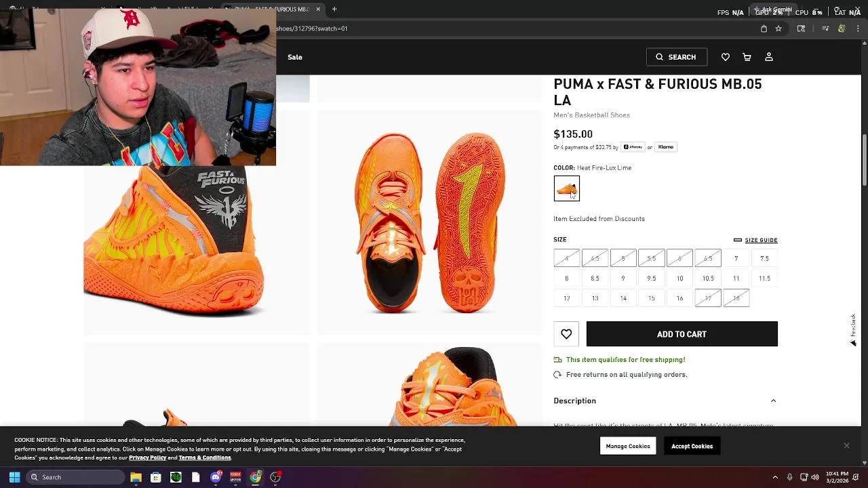Select size 7.5

764,258
